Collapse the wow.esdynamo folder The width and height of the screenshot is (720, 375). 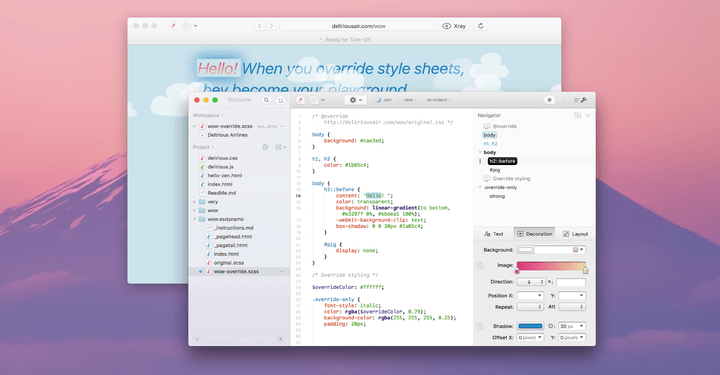click(x=195, y=219)
